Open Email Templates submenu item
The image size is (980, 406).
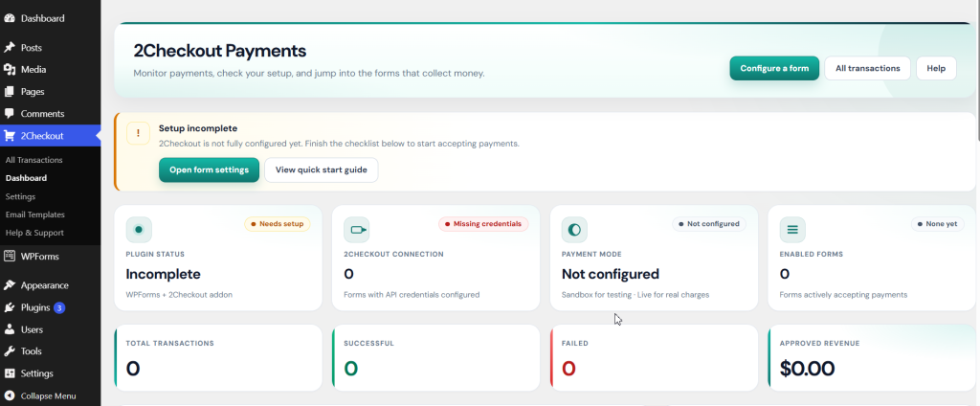(x=35, y=214)
